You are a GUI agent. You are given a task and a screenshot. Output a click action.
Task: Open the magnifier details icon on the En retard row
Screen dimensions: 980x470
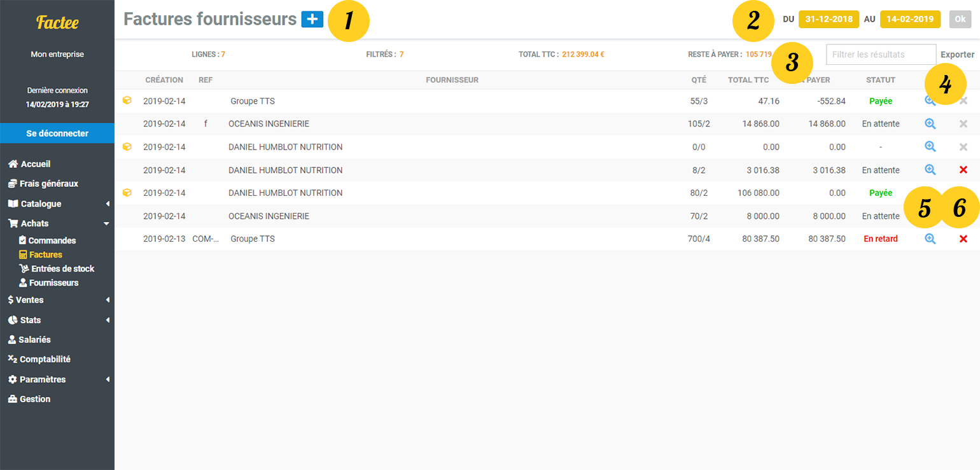click(930, 238)
